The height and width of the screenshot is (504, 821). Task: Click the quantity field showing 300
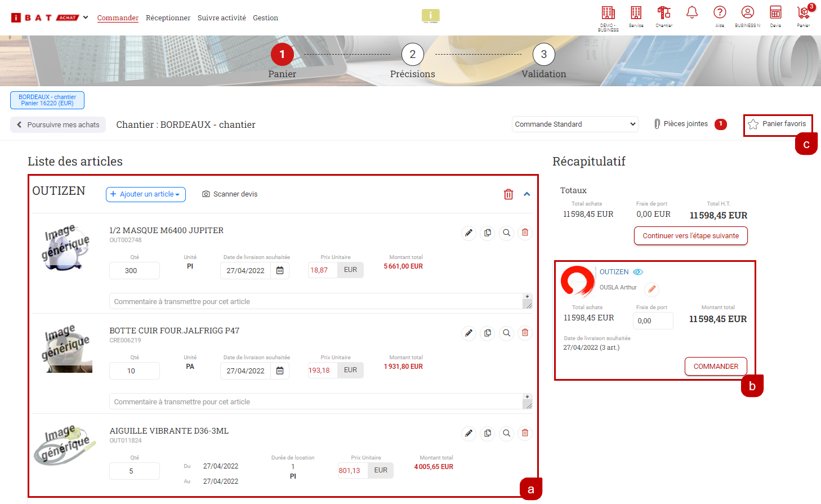point(134,271)
